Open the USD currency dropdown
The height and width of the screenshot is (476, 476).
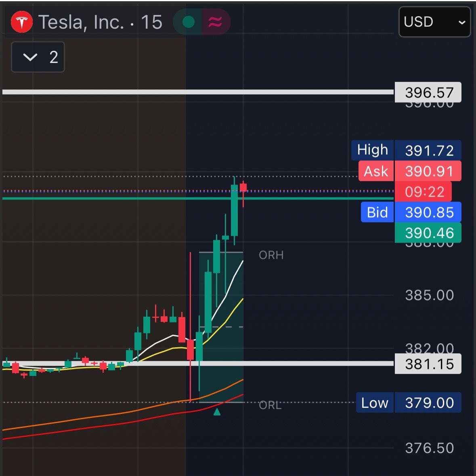click(434, 22)
